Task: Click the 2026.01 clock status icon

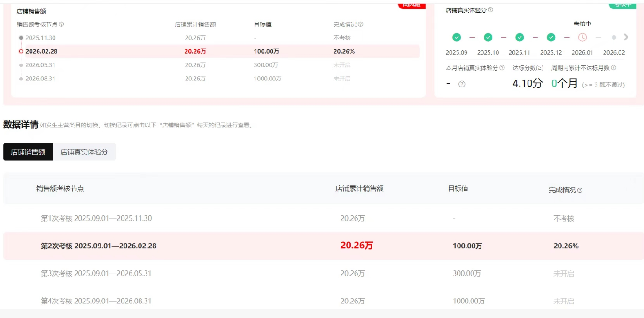Action: click(582, 37)
